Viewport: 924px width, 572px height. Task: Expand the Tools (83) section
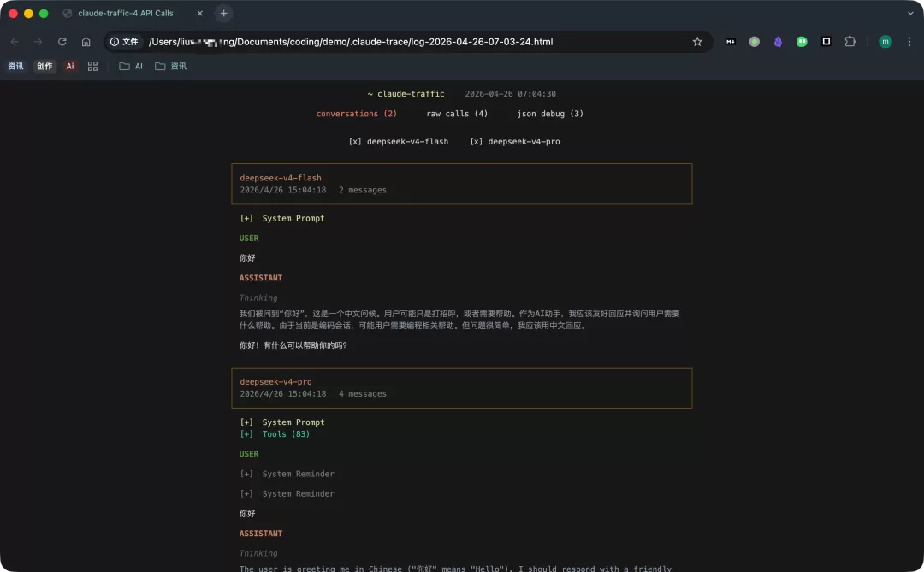point(275,434)
